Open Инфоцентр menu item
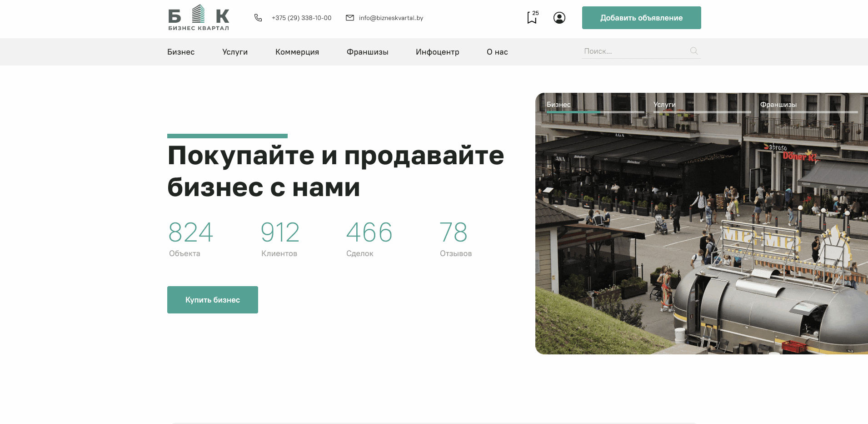This screenshot has height=424, width=868. [x=437, y=52]
